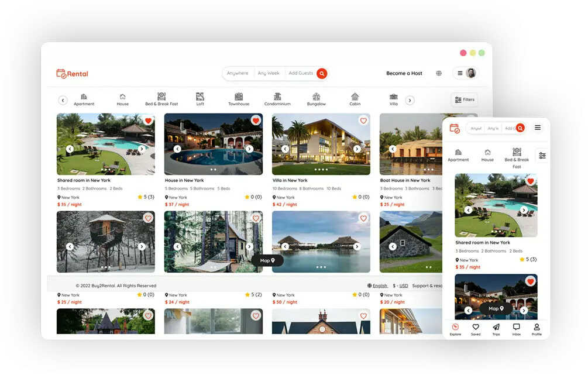The width and height of the screenshot is (588, 375).
Task: Unfavorite the House in New York listing
Action: coord(256,121)
